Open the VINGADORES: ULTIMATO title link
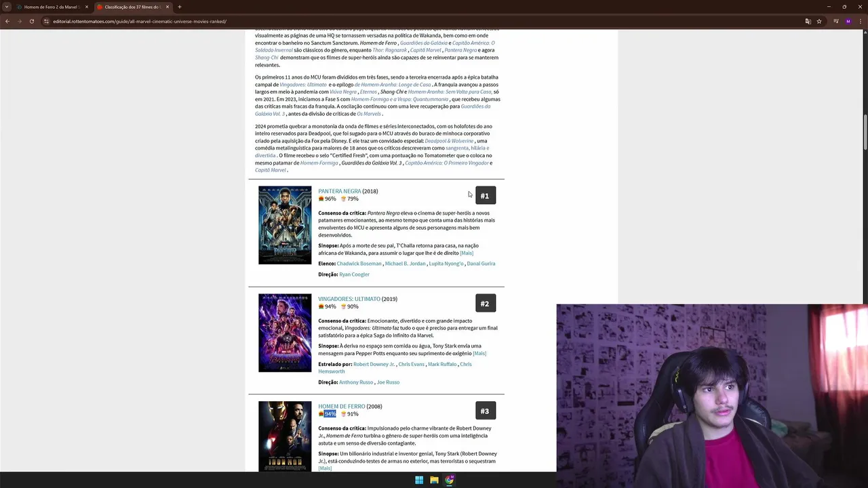The width and height of the screenshot is (868, 488). pos(349,299)
